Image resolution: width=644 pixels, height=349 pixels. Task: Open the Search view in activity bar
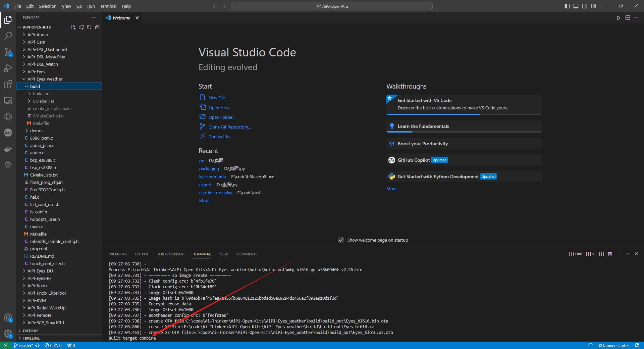click(x=8, y=36)
